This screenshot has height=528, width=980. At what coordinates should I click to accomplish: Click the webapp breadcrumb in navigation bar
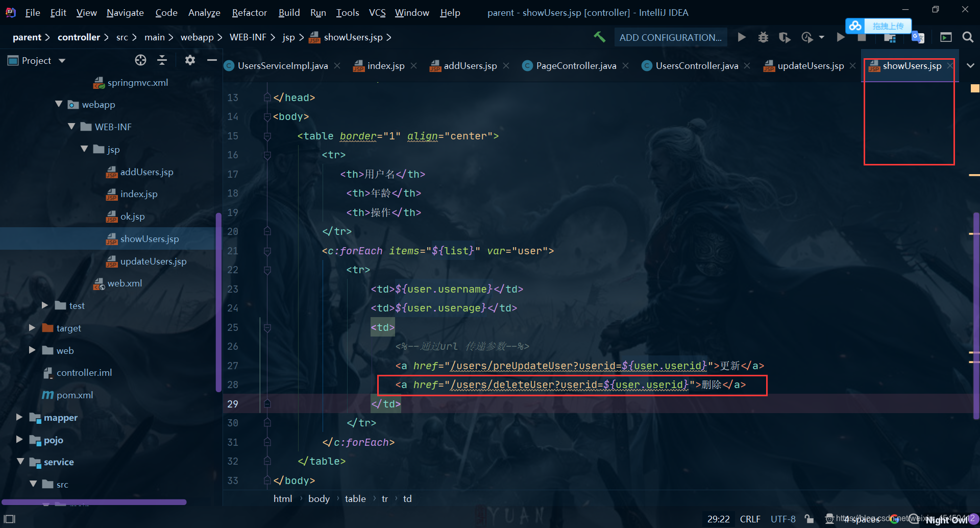point(197,37)
